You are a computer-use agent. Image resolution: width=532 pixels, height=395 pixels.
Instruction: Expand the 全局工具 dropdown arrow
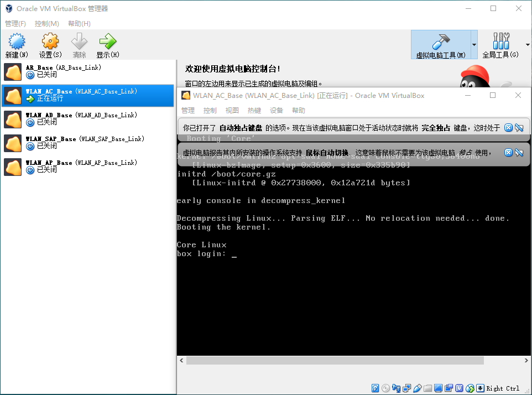528,45
